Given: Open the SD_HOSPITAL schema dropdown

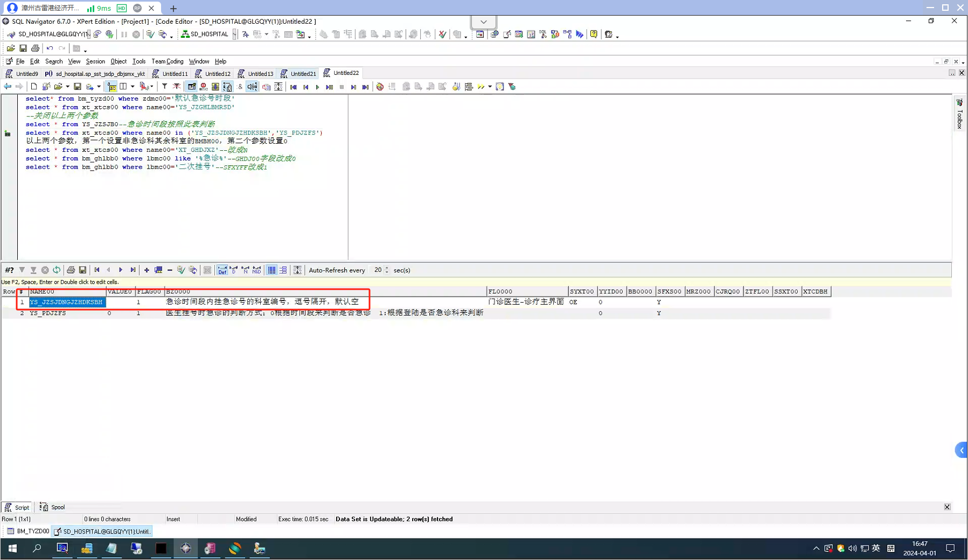Looking at the screenshot, I should coord(234,34).
